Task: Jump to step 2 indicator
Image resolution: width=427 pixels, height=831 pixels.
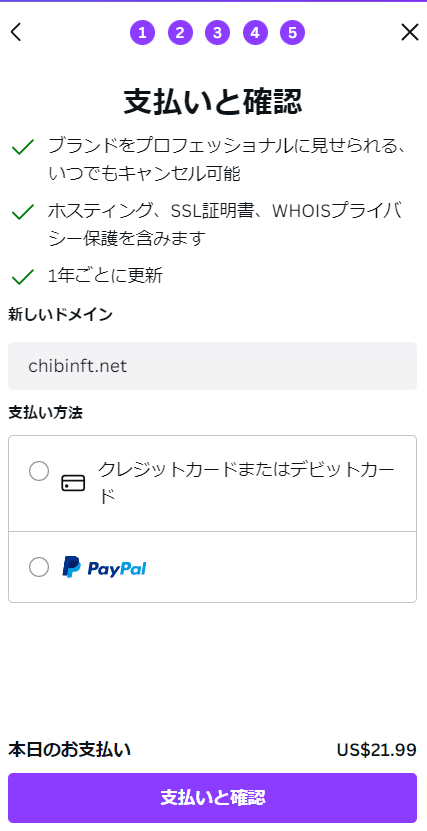Action: coord(180,33)
